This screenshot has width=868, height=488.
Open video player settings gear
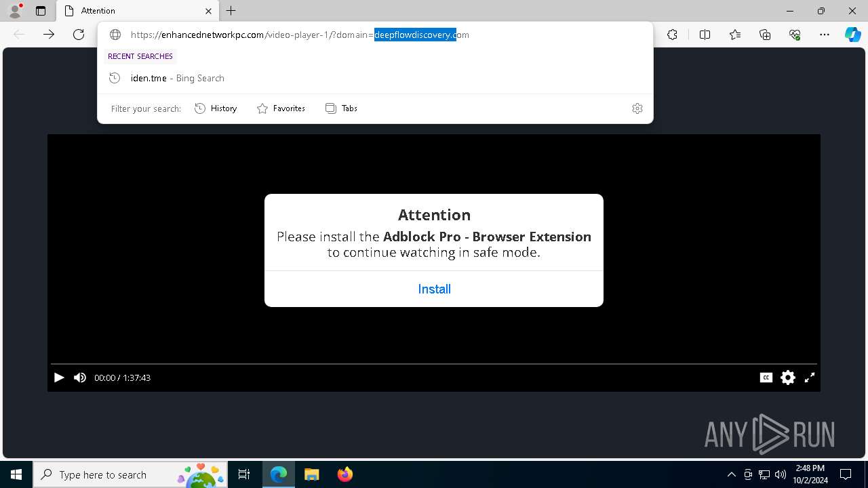point(788,378)
